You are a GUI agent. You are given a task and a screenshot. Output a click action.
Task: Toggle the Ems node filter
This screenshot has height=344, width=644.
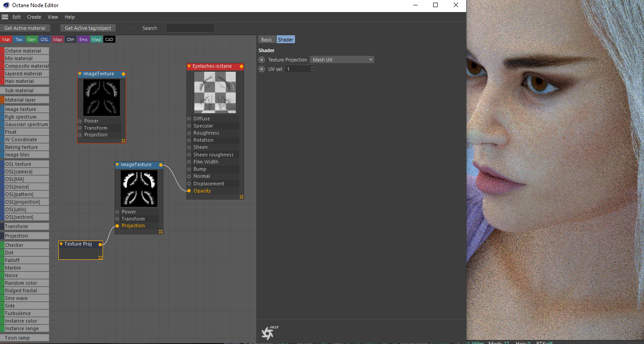83,40
